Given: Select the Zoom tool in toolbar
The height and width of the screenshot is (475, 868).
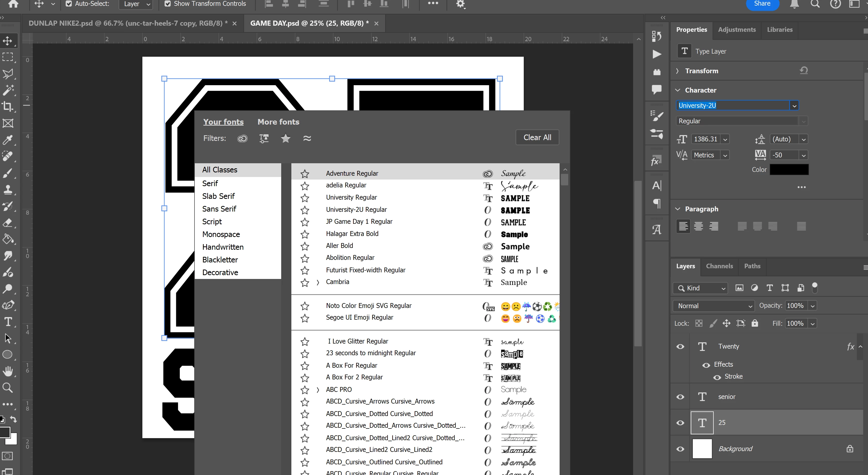Looking at the screenshot, I should click(x=8, y=387).
